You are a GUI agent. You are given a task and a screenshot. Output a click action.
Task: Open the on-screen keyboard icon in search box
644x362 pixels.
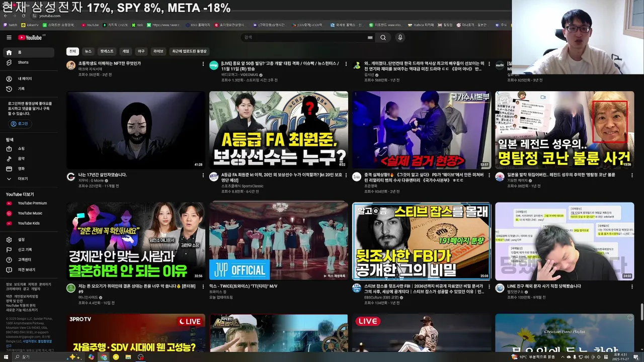pos(370,38)
